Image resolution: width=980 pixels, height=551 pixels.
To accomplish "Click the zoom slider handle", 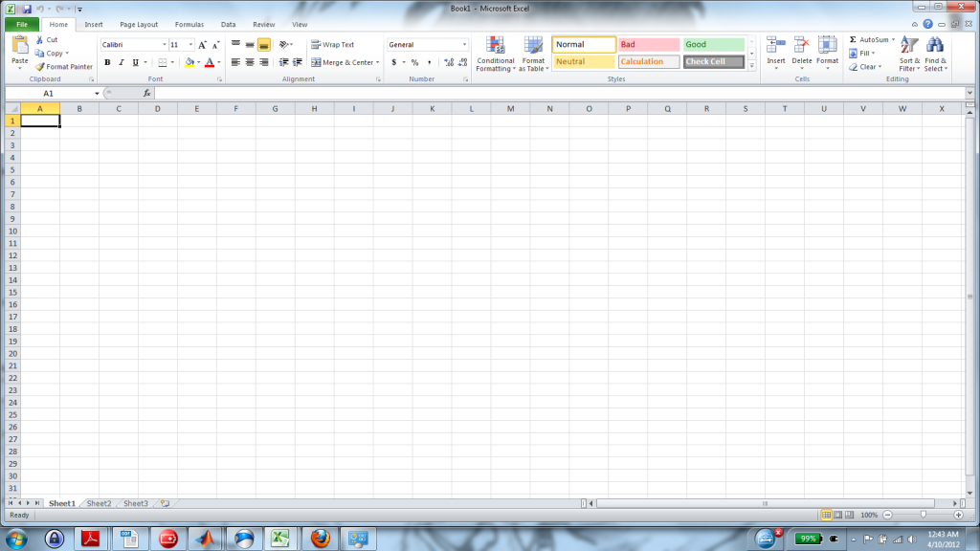I will (924, 515).
